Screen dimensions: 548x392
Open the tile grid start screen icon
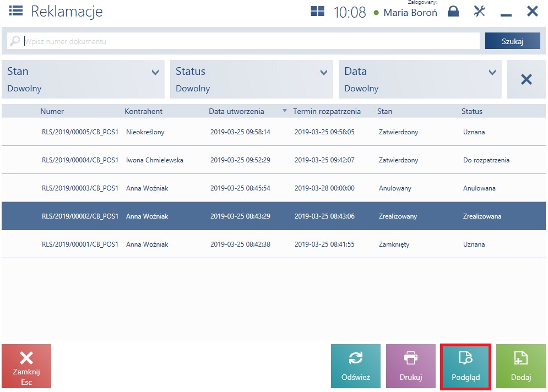tap(317, 11)
